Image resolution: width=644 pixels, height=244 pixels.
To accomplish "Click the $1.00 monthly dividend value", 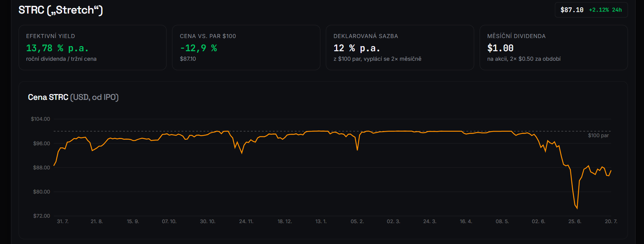I will coord(500,48).
